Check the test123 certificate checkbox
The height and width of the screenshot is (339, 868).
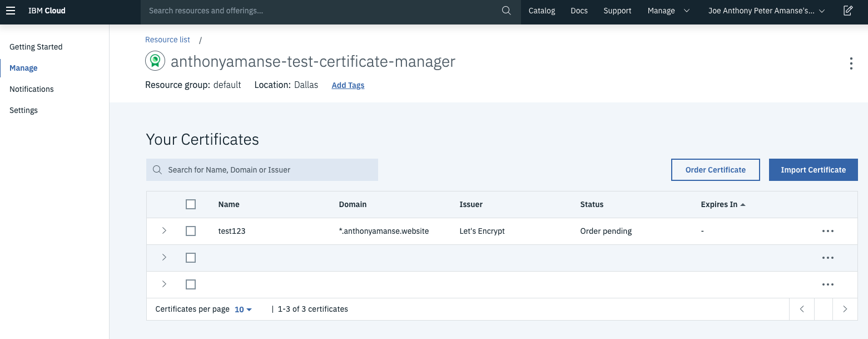point(191,231)
